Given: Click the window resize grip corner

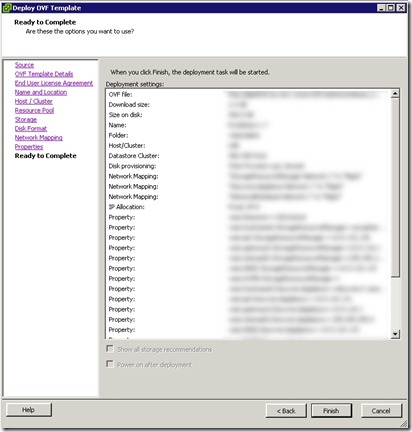Looking at the screenshot, I should click(404, 423).
